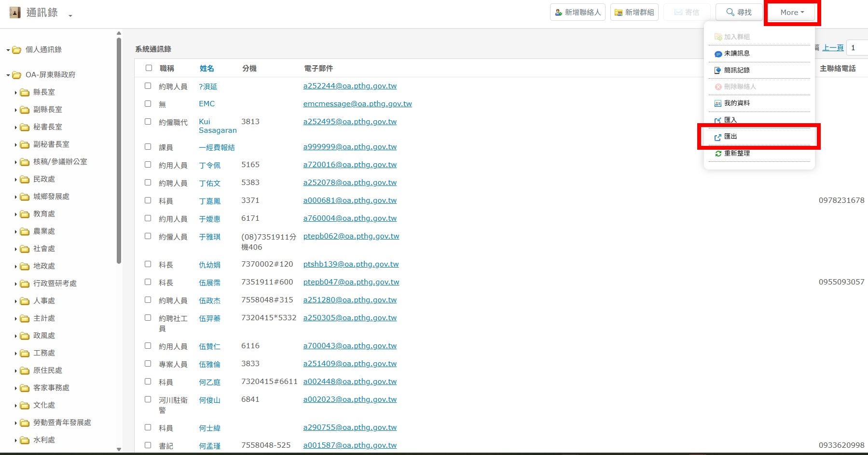The height and width of the screenshot is (455, 868).
Task: Choose 我的資料 from the More menu
Action: point(736,103)
